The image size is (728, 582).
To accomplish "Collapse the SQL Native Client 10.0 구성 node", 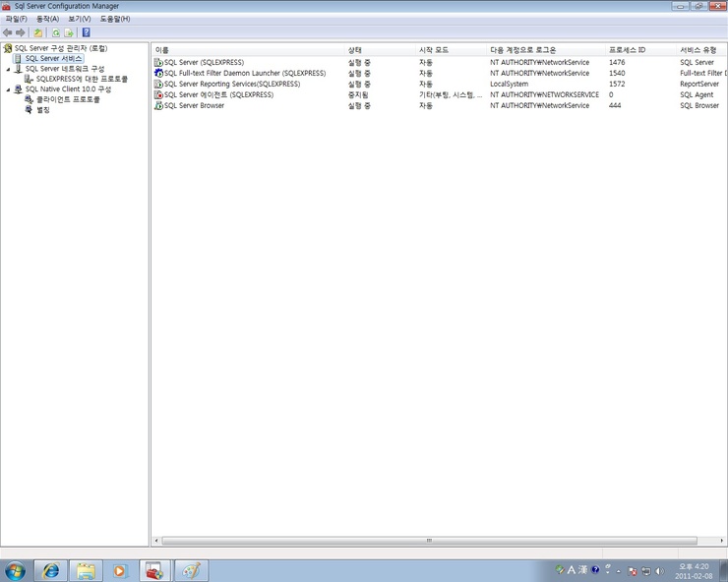I will pos(8,89).
